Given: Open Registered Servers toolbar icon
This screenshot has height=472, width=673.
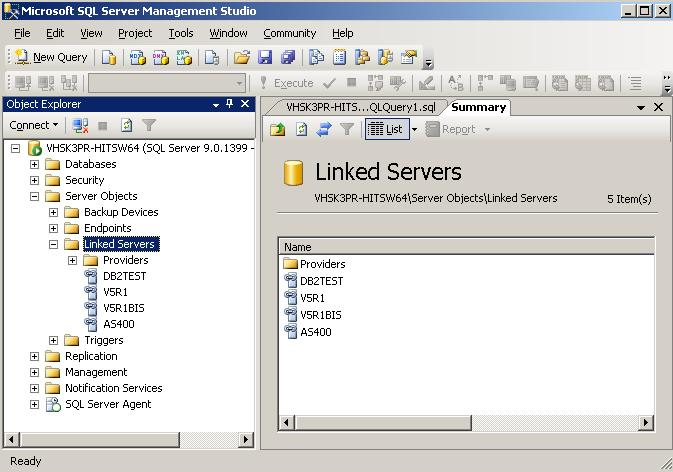Looking at the screenshot, I should pos(316,57).
